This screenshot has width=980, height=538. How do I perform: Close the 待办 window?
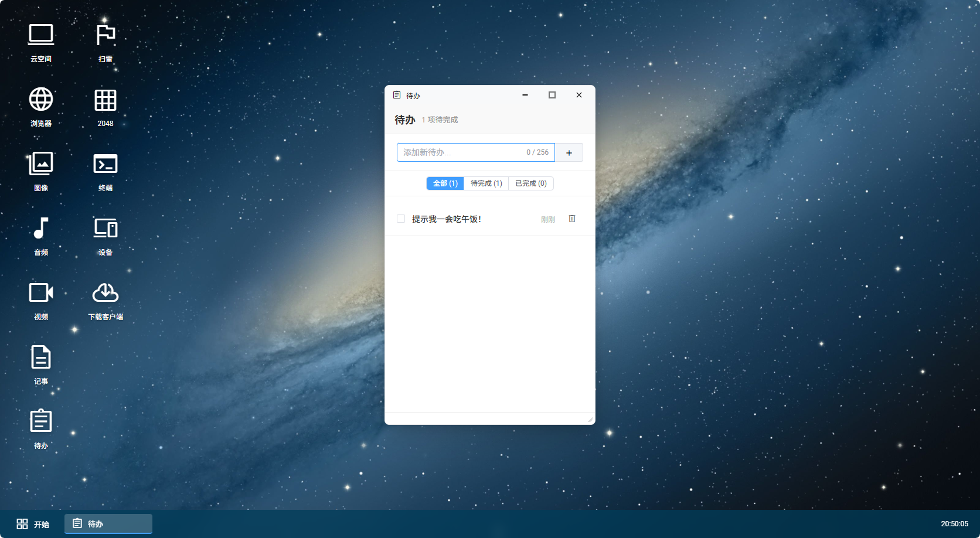click(x=579, y=95)
